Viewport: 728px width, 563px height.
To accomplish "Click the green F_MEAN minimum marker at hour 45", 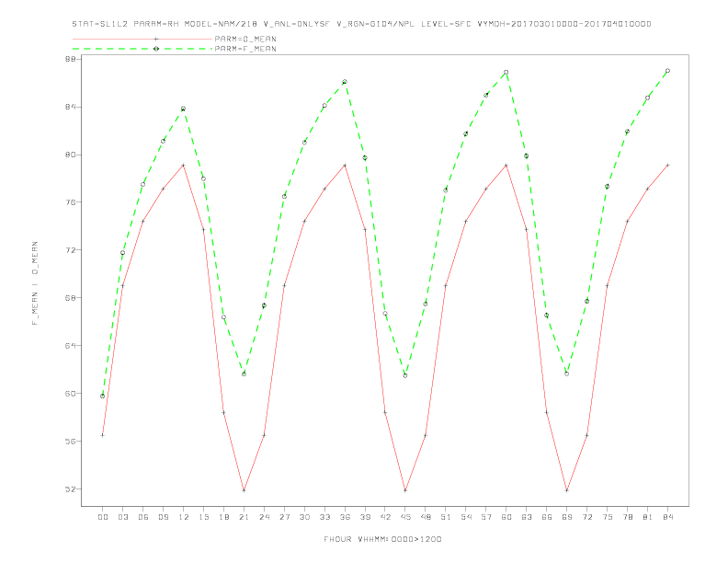I will pos(405,375).
